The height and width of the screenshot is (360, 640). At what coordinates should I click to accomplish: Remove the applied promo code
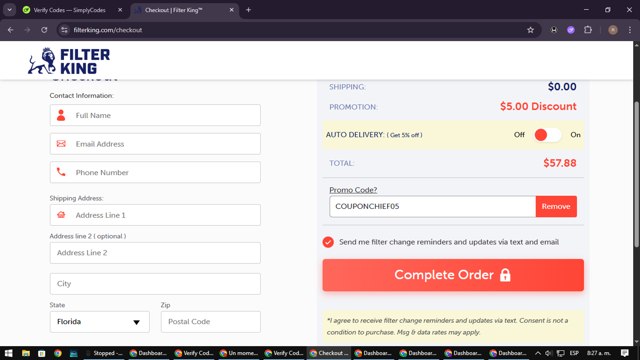point(556,207)
